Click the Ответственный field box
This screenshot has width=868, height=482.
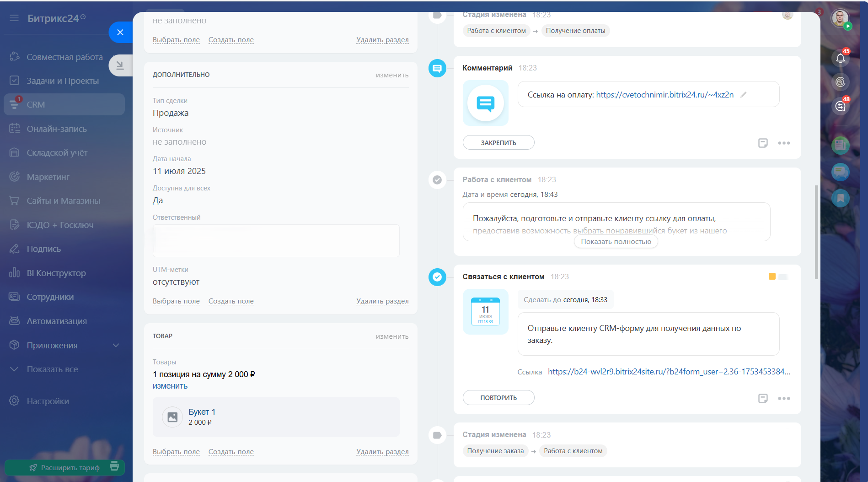pos(276,241)
